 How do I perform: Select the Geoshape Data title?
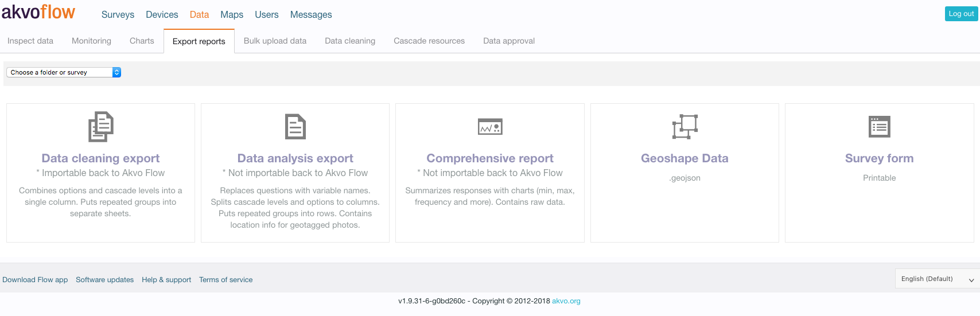coord(685,158)
